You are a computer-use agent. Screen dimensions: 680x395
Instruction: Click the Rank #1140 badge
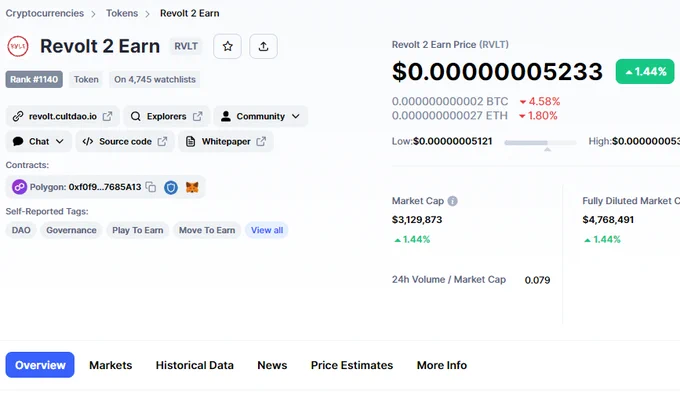click(34, 79)
